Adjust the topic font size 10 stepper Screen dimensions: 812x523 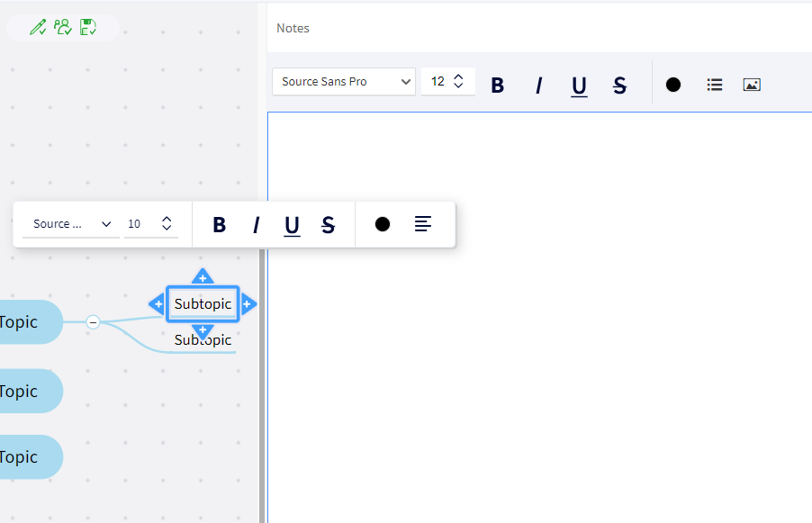click(x=167, y=224)
